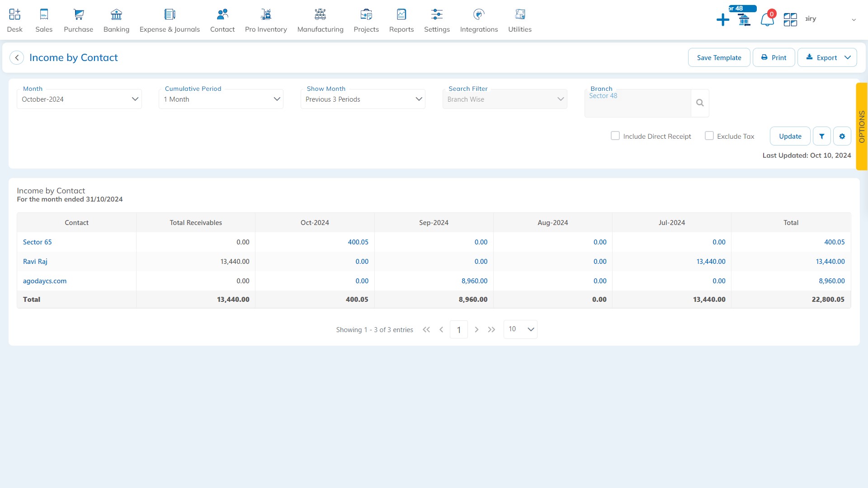This screenshot has height=488, width=868.
Task: Jump to last page of entries
Action: pos(492,330)
